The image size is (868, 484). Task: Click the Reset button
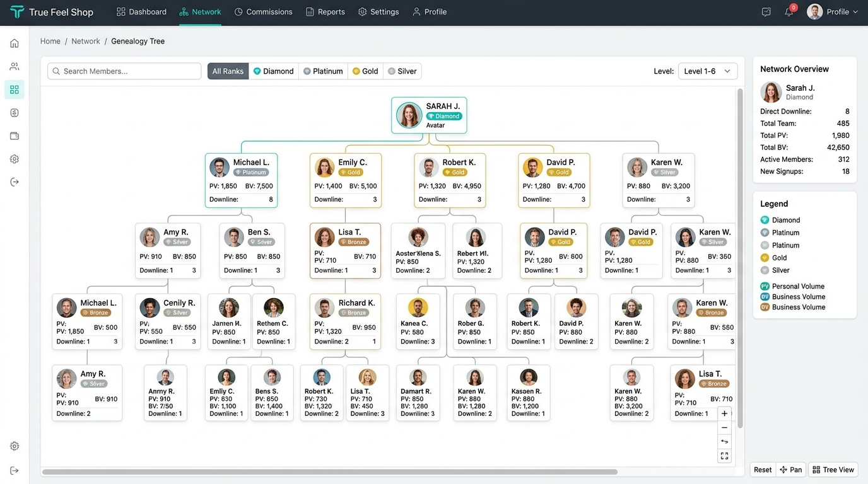click(763, 470)
